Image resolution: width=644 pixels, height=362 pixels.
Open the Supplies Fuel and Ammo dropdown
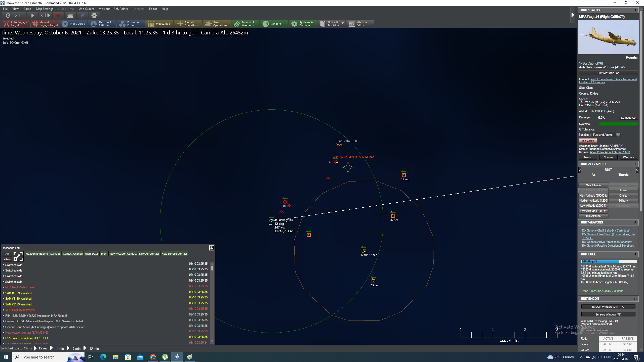tap(618, 135)
